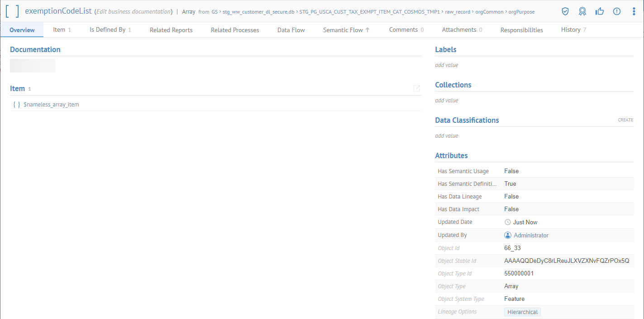
Task: Click the award ribbon endorse icon
Action: point(582,11)
